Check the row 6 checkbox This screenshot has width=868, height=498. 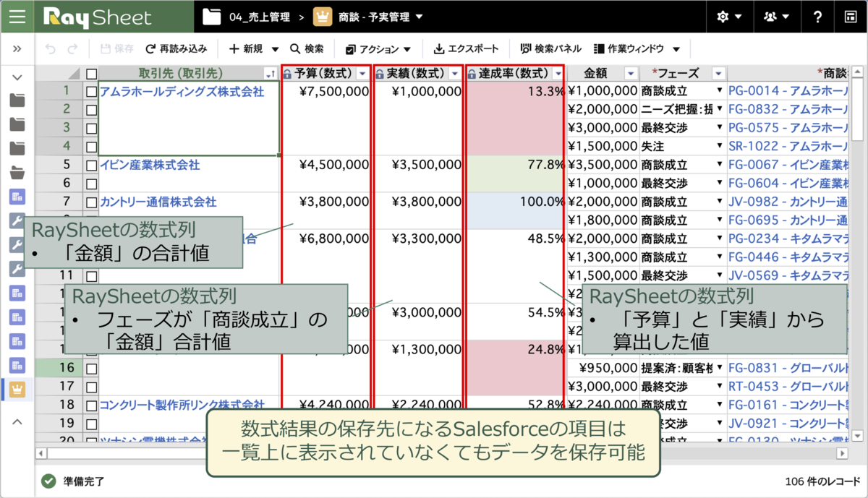click(x=91, y=184)
